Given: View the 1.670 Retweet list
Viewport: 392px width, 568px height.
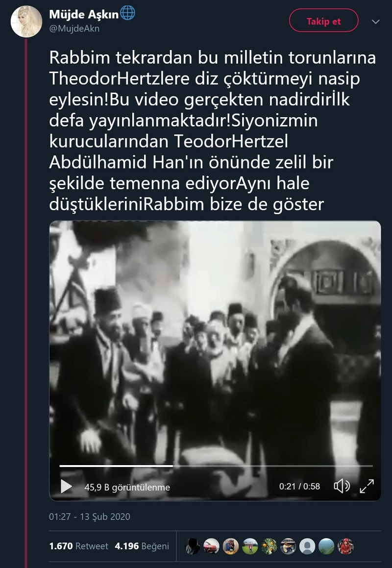Looking at the screenshot, I should tap(78, 546).
